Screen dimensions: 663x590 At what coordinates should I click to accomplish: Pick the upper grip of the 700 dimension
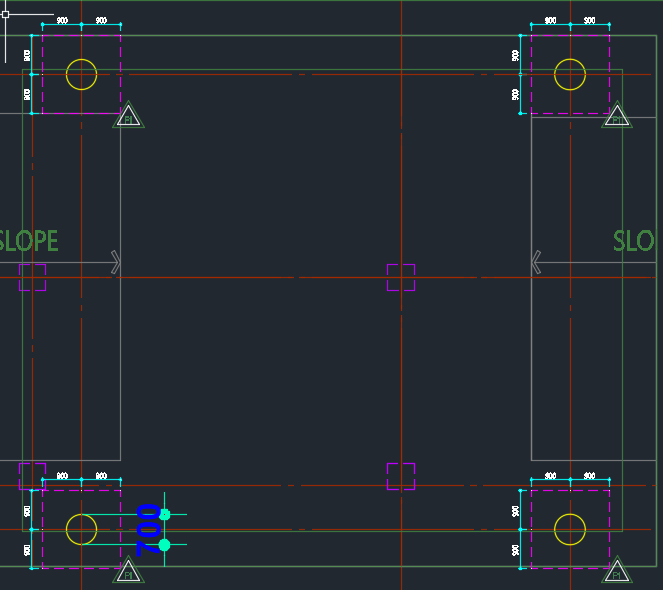164,515
